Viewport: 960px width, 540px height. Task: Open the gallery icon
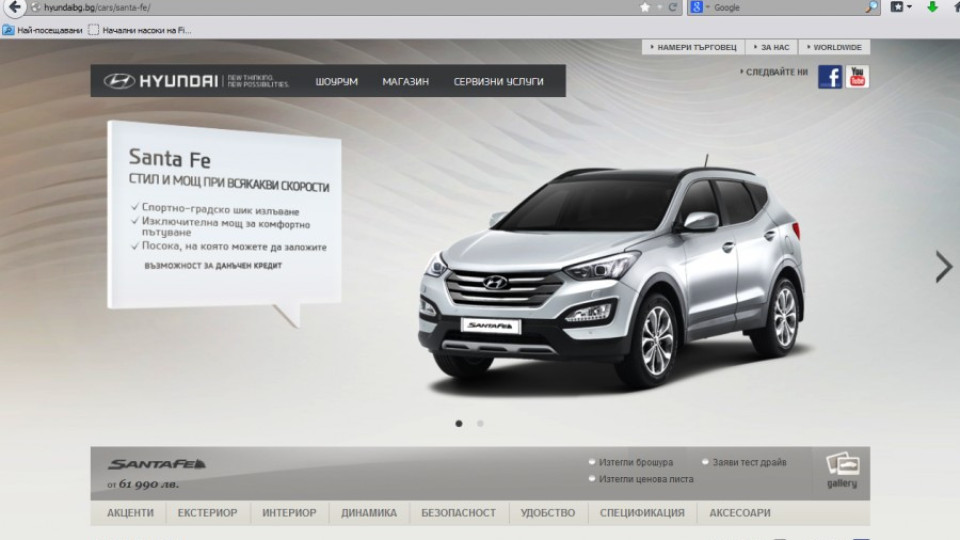click(842, 470)
